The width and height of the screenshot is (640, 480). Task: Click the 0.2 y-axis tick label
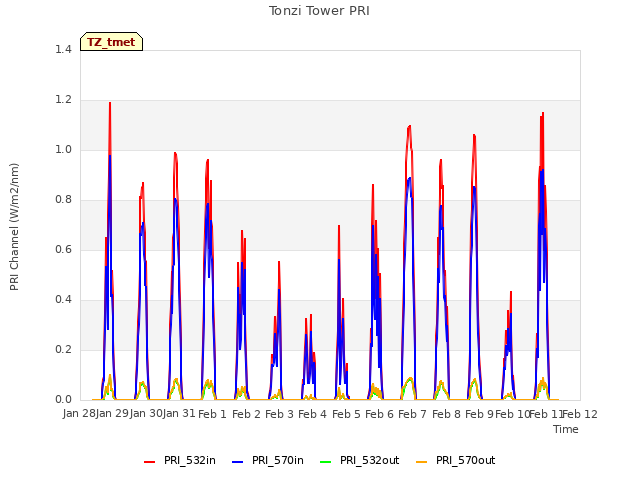[x=63, y=349]
